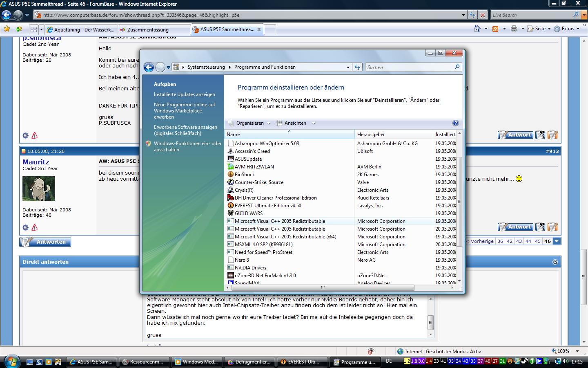Viewport: 588px width, 368px height.
Task: Close the ASUS P5E Sammelthread tab
Action: point(259,29)
